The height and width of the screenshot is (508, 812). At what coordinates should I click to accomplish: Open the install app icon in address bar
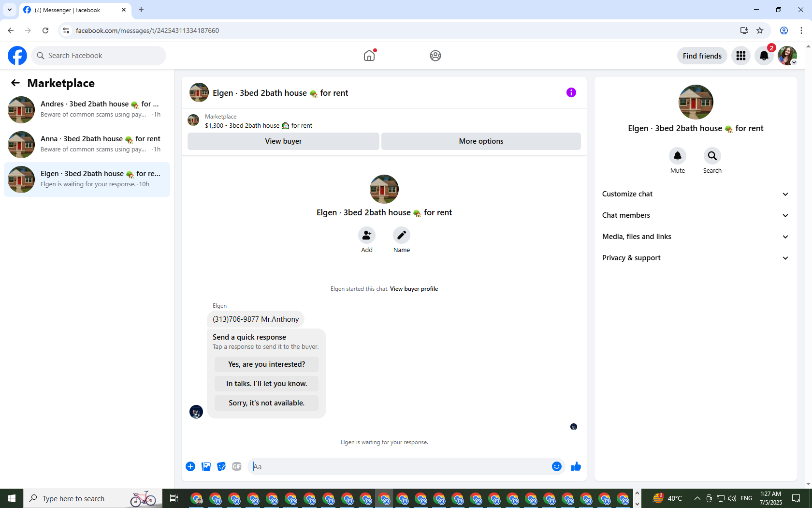pyautogui.click(x=744, y=30)
